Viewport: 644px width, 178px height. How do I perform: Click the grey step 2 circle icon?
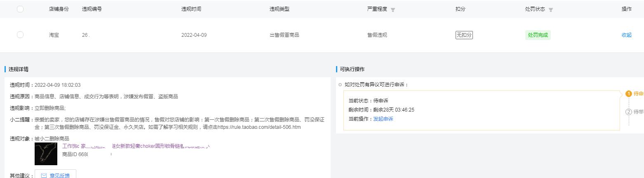click(629, 112)
